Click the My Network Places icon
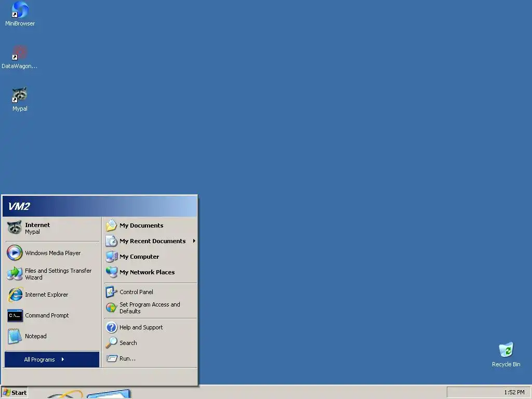The height and width of the screenshot is (399, 532). tap(111, 272)
